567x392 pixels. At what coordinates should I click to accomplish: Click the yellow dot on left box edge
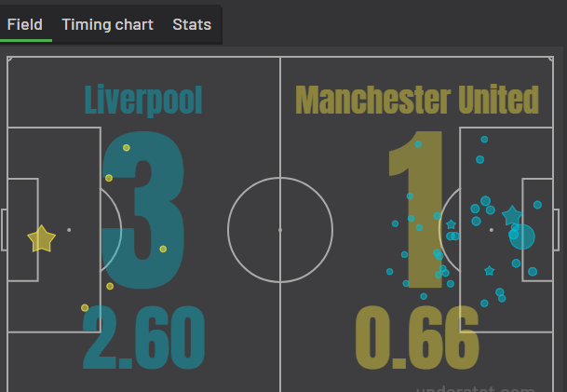109,178
